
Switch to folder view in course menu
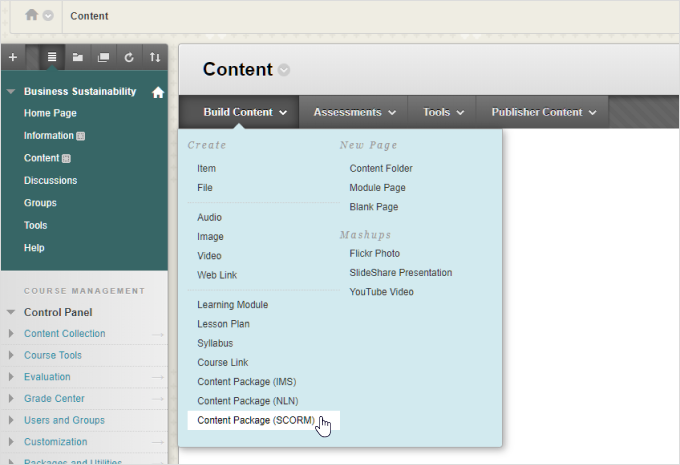(x=78, y=57)
